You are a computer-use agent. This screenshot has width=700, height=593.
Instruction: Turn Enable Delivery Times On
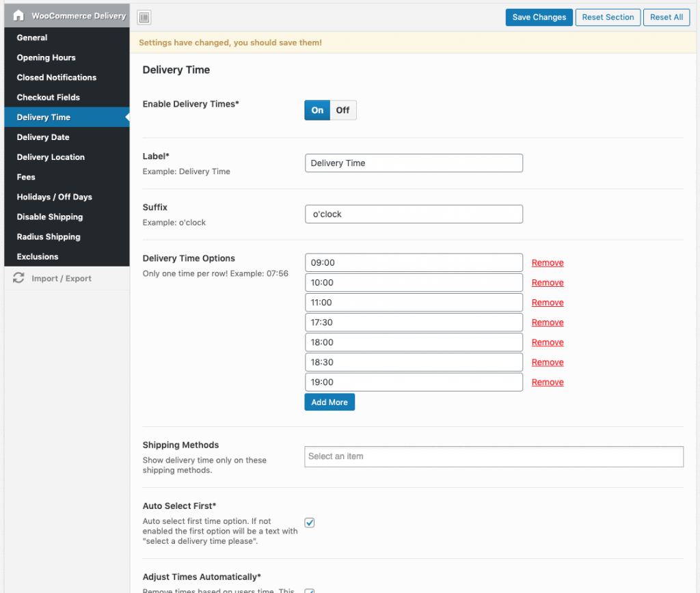pos(317,110)
